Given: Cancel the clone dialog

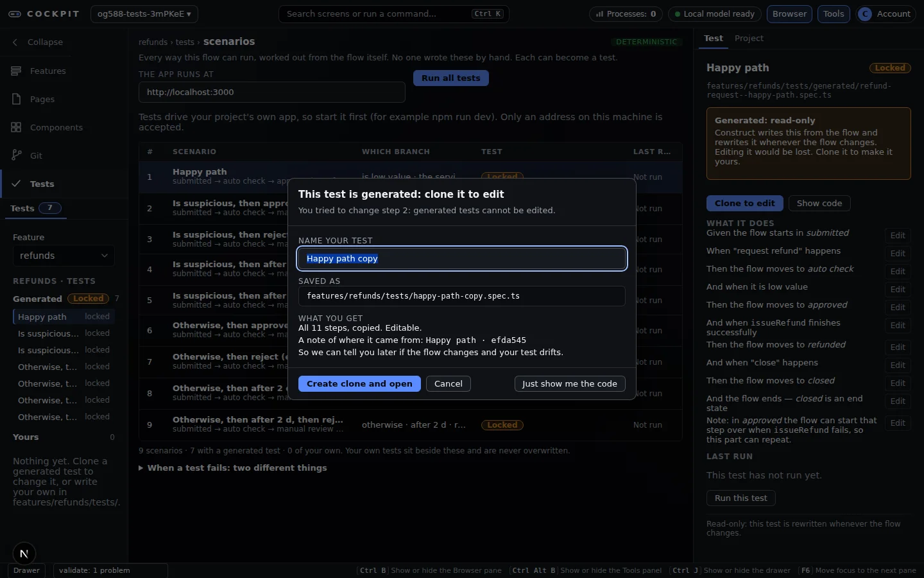Looking at the screenshot, I should point(448,384).
